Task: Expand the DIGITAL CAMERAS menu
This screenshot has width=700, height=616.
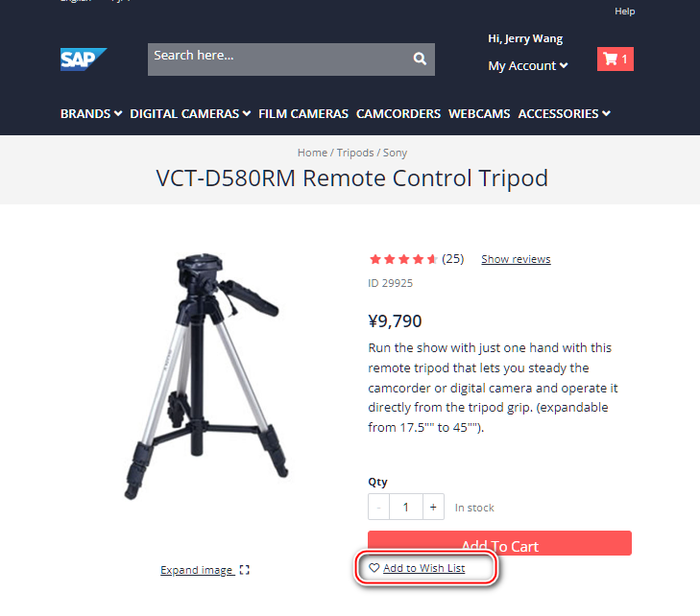Action: [x=190, y=114]
